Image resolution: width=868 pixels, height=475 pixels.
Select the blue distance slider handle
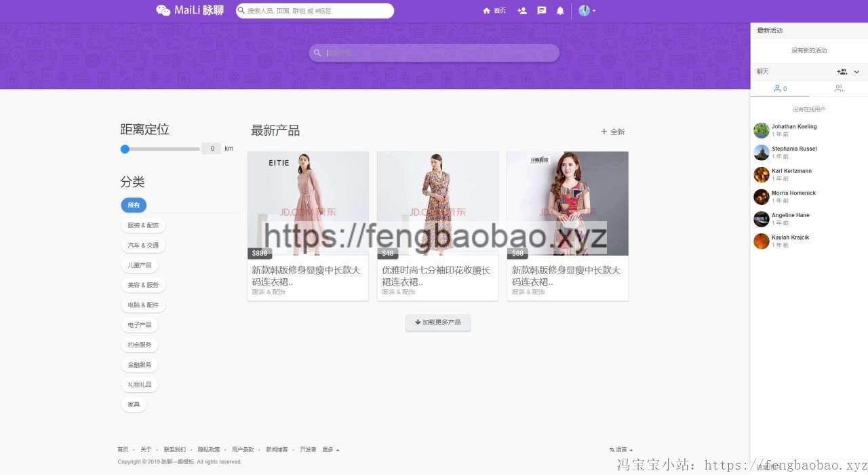125,149
